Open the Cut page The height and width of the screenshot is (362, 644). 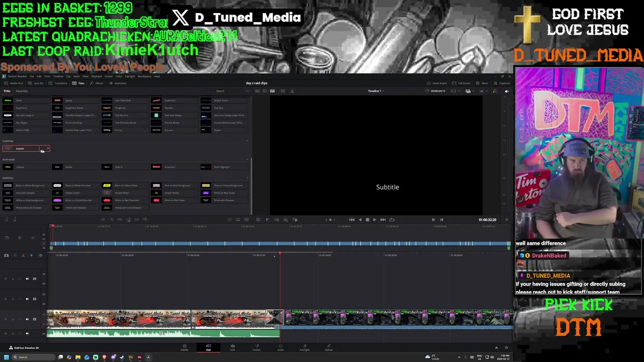[x=208, y=347]
